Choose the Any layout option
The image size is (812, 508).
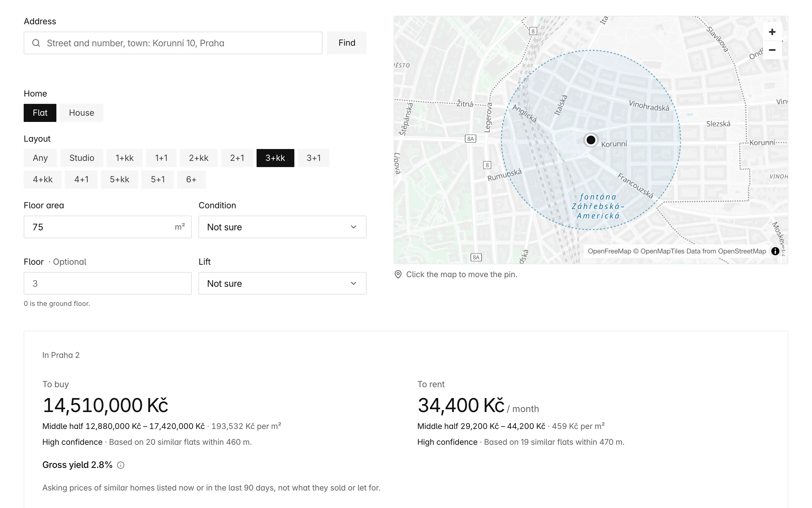40,158
